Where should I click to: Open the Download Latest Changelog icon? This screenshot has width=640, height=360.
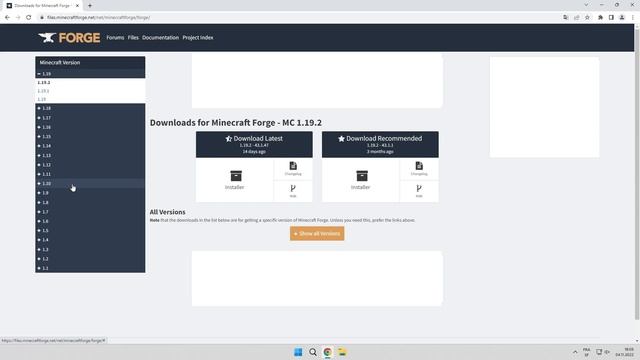[x=293, y=166]
